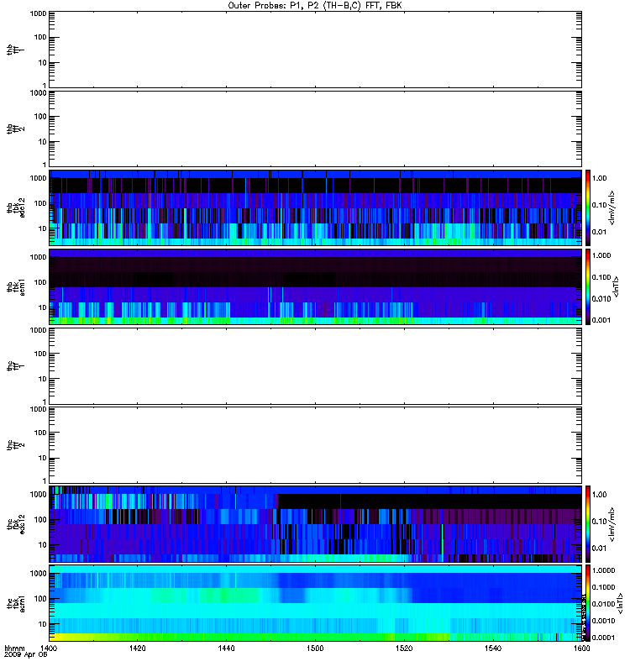Image resolution: width=630 pixels, height=672 pixels.
Task: Click the 0.10 value on thc edc12 color bar
Action: click(x=599, y=521)
